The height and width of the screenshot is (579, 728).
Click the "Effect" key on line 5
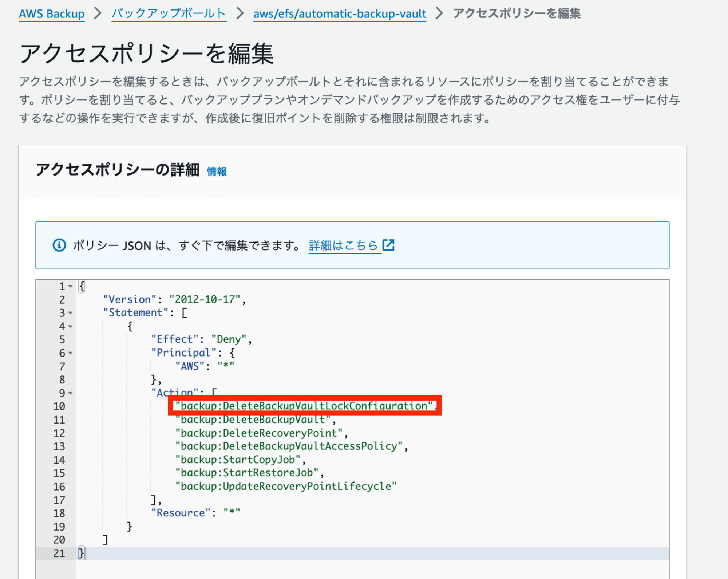pyautogui.click(x=175, y=339)
